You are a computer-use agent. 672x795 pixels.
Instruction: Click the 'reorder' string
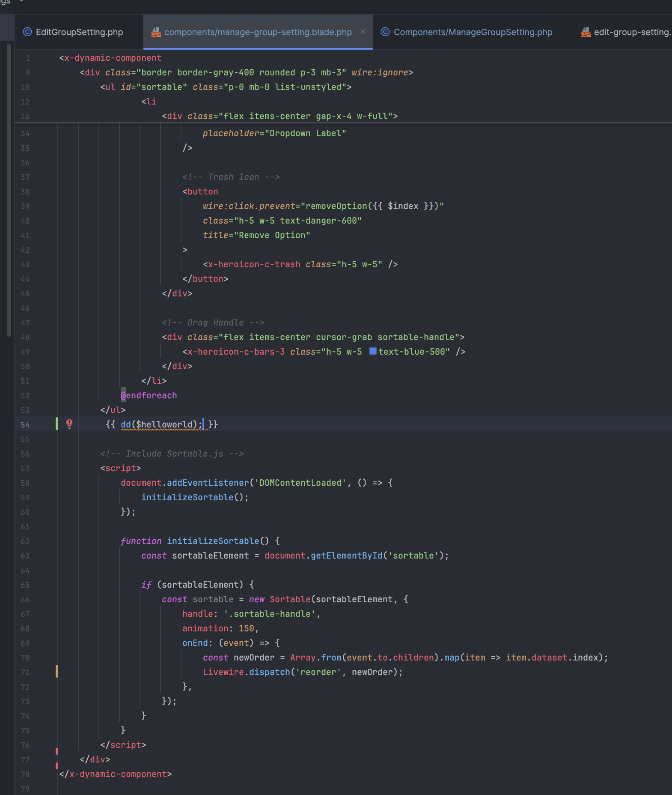(318, 672)
